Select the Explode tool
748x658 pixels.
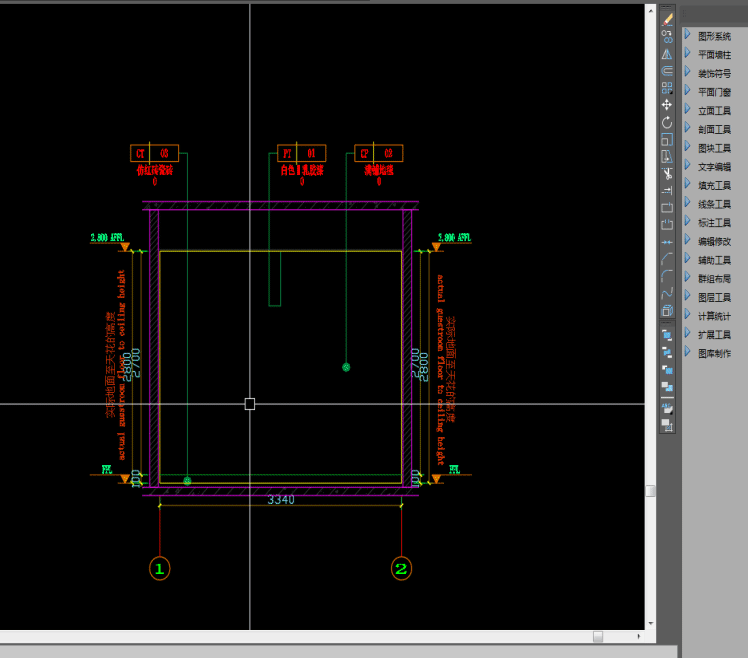click(x=667, y=311)
